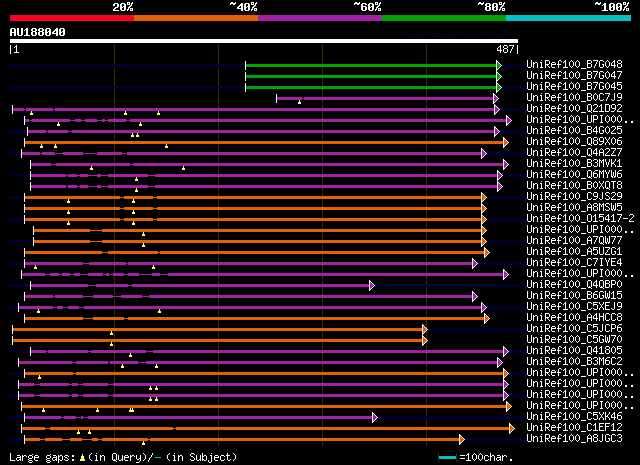Select label UniRef100_C5GW70
This screenshot has width=640, height=465.
(574, 339)
